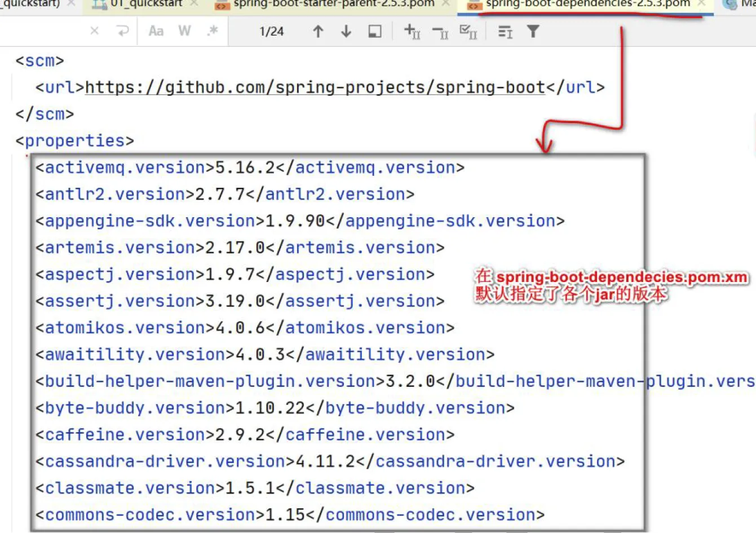
Task: Click the new line icon in find bar
Action: pos(122,31)
